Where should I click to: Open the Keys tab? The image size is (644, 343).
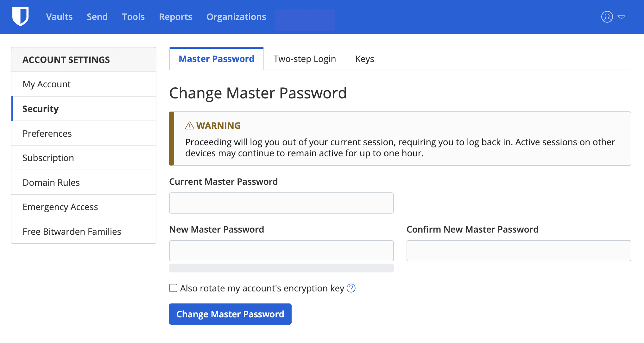coord(364,59)
